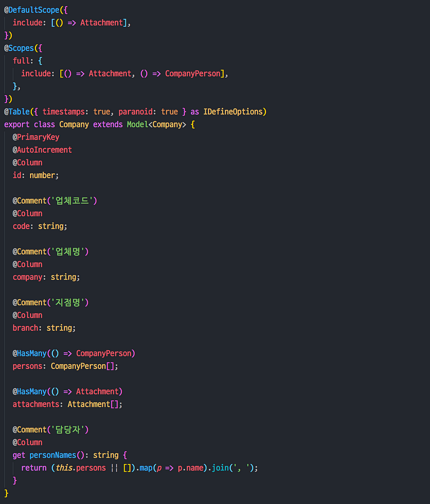This screenshot has width=430, height=504.
Task: Click the 'return' keyword
Action: coord(34,468)
